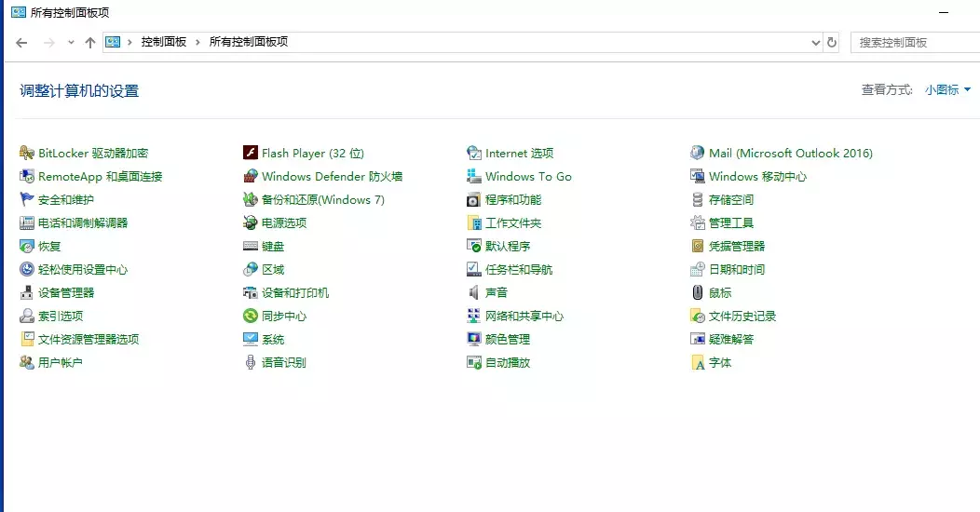Screen dimensions: 980x512
Task: Open 凭据管理器 link
Action: coord(737,246)
